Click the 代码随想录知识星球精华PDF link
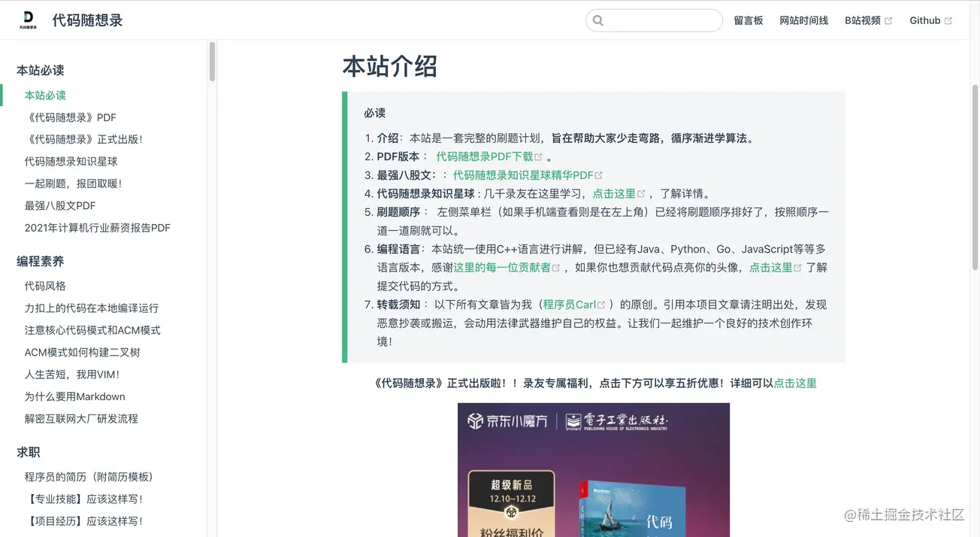980x537 pixels. pyautogui.click(x=523, y=175)
